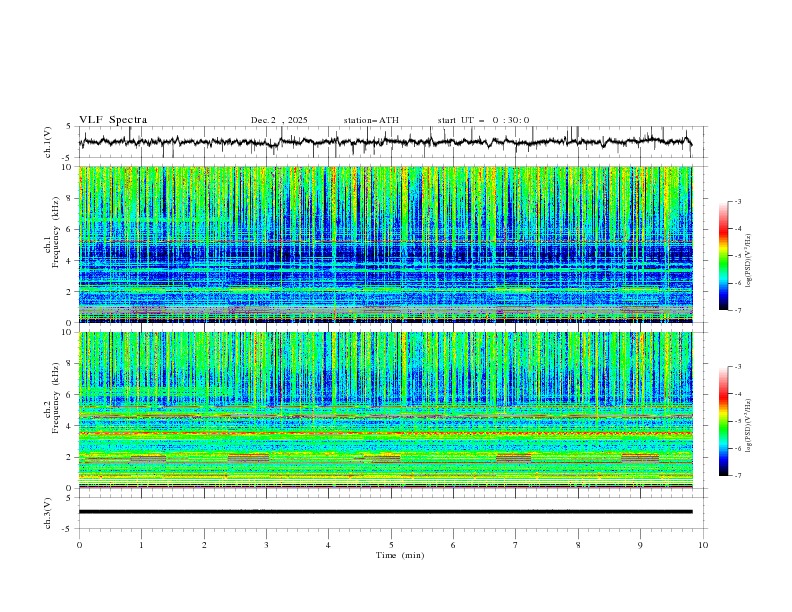Click the ch.2 "Frequency (kHz)" axis label

pyautogui.click(x=55, y=398)
